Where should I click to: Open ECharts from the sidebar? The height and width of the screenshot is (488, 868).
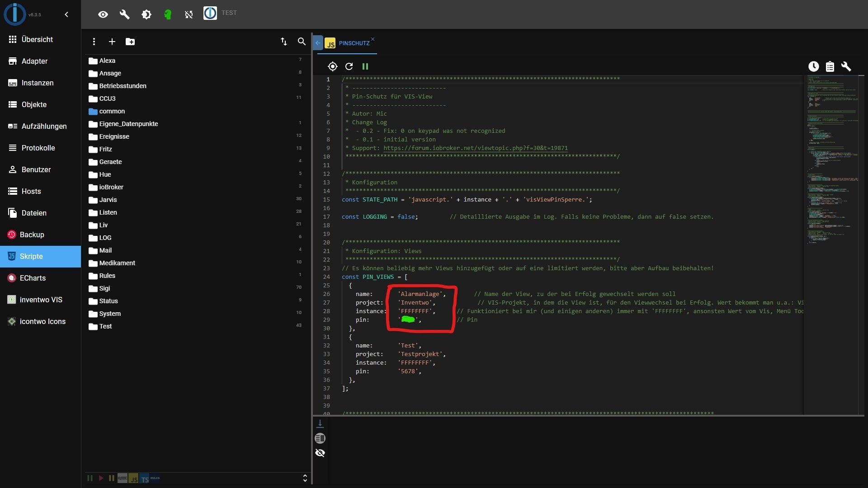[x=40, y=278]
